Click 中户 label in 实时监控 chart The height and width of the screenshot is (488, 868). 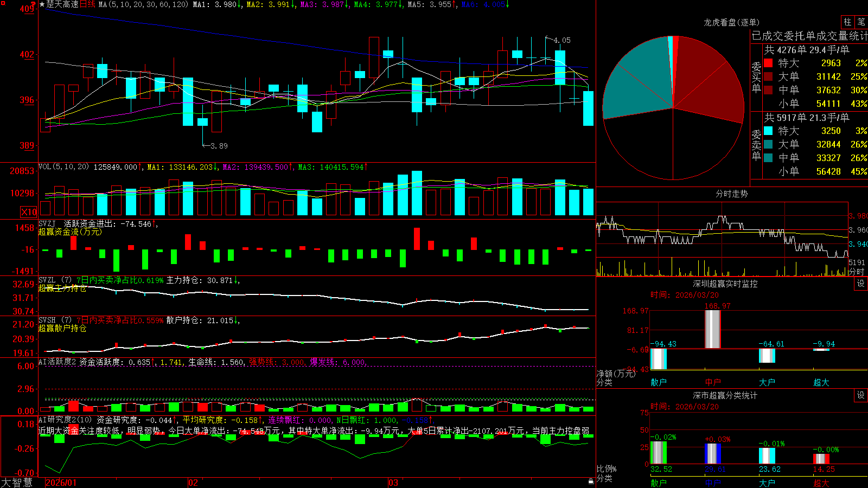click(713, 382)
